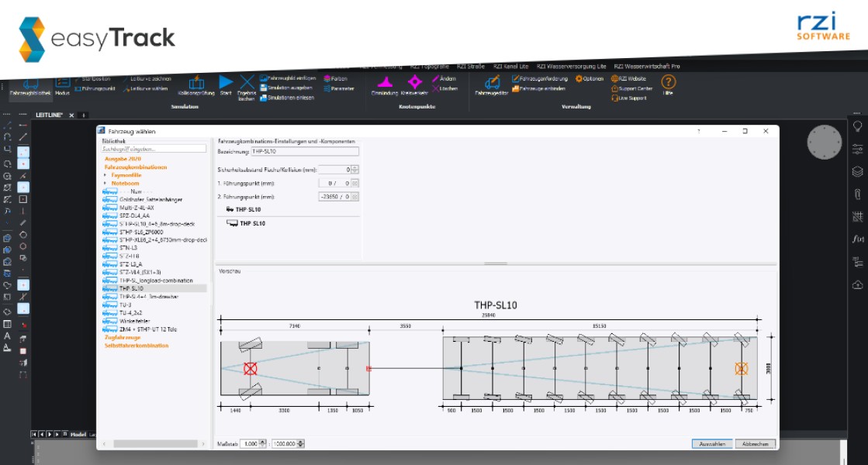The height and width of the screenshot is (465, 868).
Task: Open the Support Center
Action: 632,88
